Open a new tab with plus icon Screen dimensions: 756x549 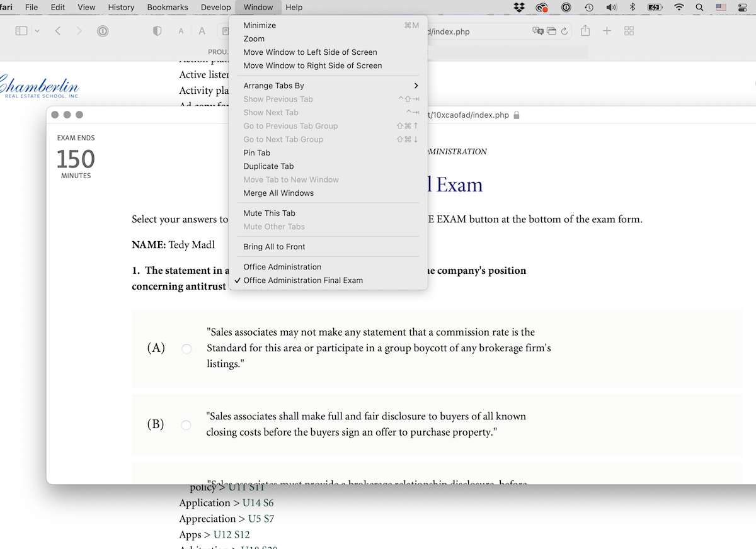[607, 31]
